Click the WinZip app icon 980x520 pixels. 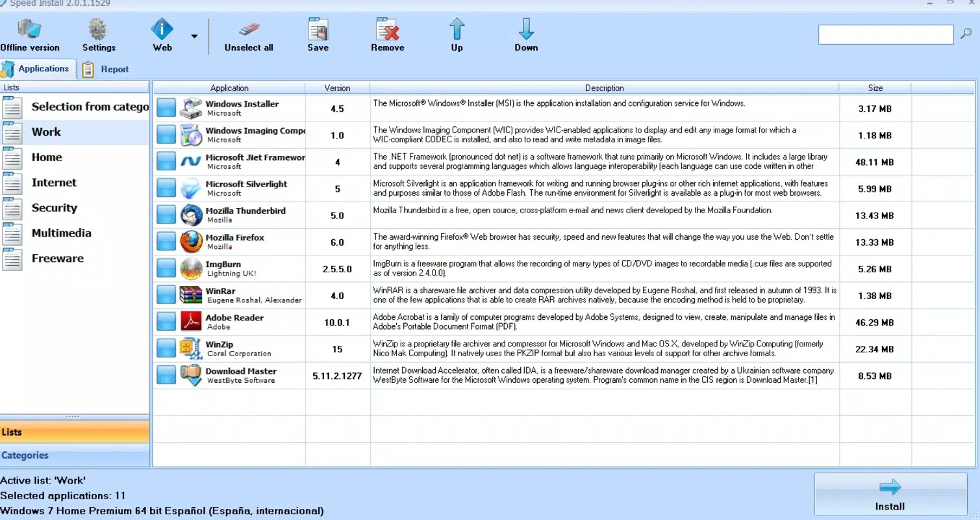coord(191,348)
